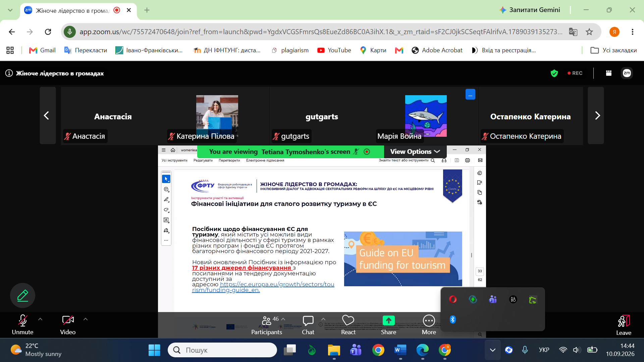Close the Жіноче лідерство tab

129,10
